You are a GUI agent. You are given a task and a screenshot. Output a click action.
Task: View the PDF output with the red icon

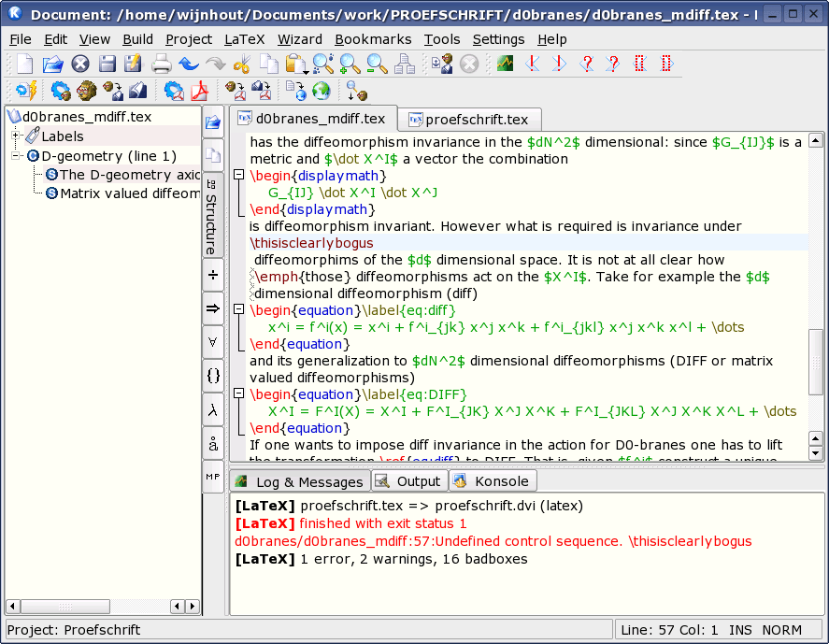click(200, 91)
